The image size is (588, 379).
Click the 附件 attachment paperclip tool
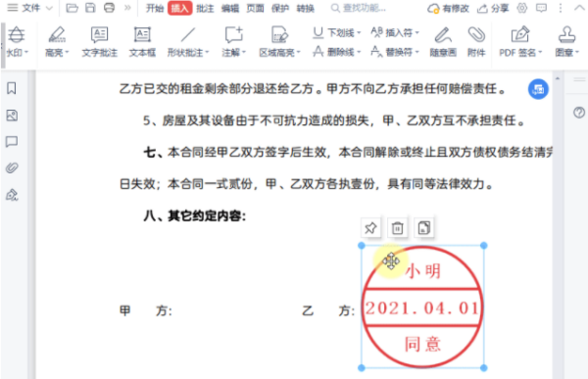coord(476,41)
